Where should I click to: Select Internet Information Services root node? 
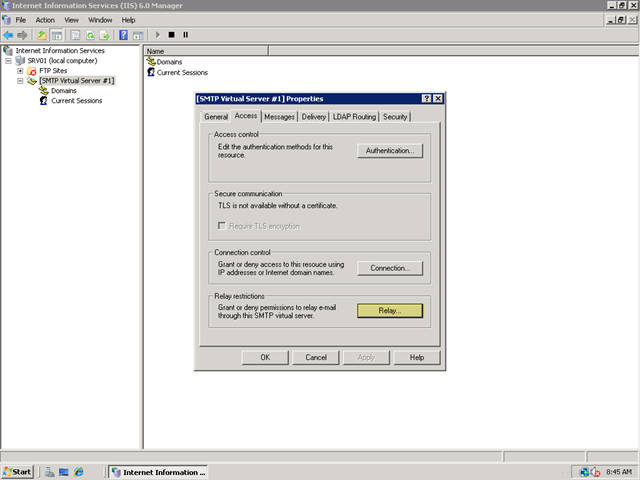point(60,51)
